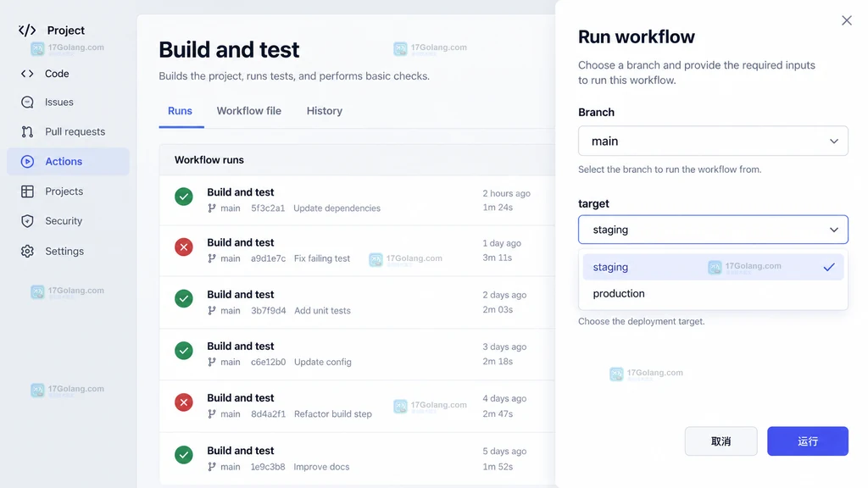Click commit hash 5f3c2a1
868x488 pixels.
[268, 208]
